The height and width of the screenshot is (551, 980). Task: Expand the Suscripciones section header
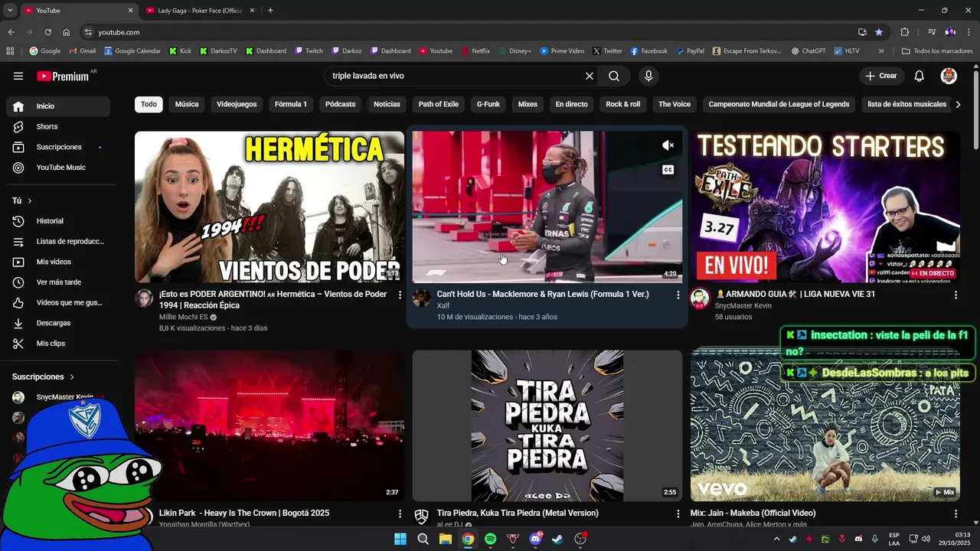click(x=44, y=377)
